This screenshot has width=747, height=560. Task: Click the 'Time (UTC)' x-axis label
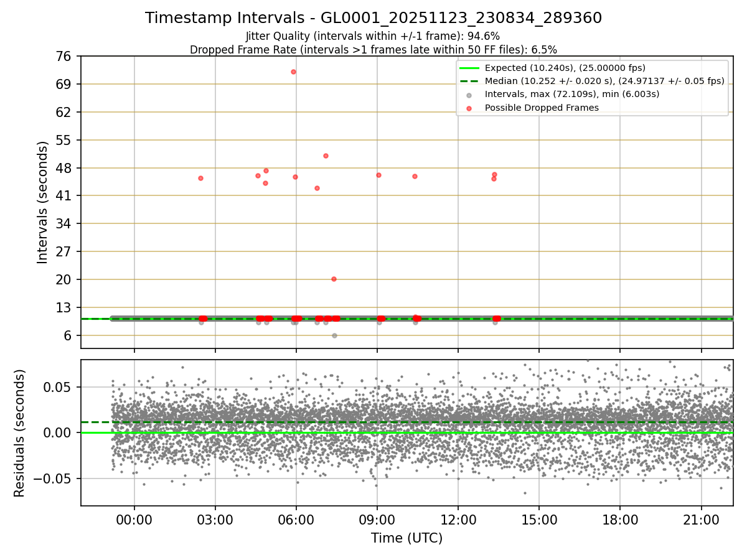pos(407,538)
